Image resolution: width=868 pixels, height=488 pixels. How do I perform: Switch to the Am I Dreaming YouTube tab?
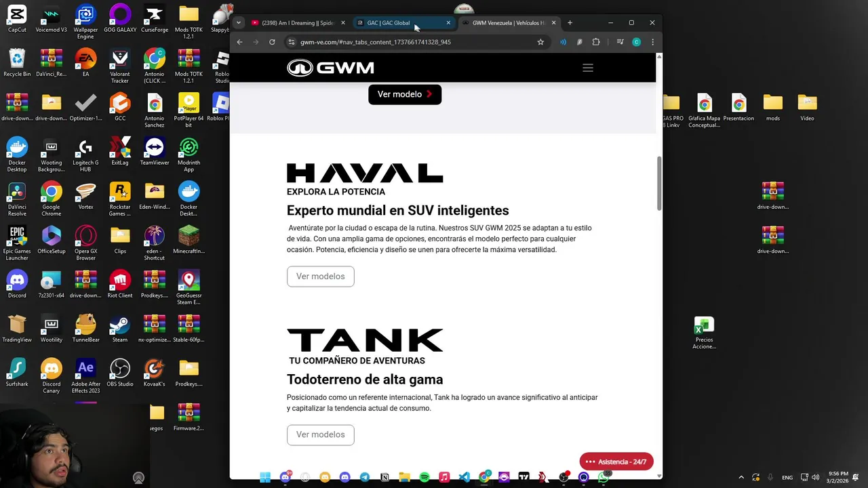coord(298,23)
